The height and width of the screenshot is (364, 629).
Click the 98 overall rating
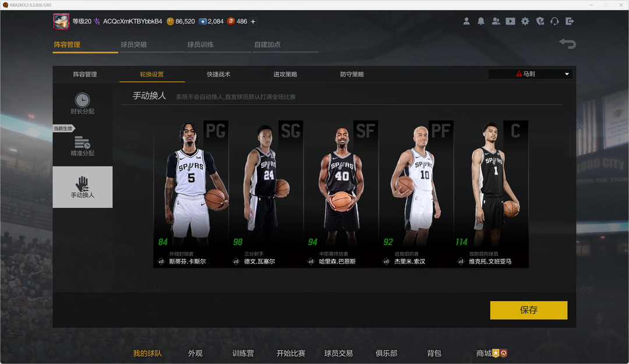point(238,242)
